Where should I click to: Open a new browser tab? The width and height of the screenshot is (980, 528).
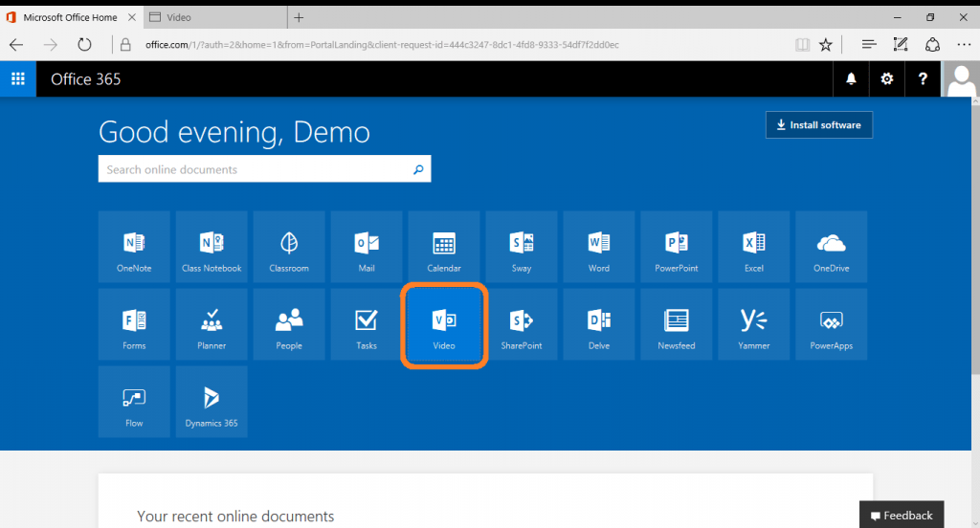(299, 17)
